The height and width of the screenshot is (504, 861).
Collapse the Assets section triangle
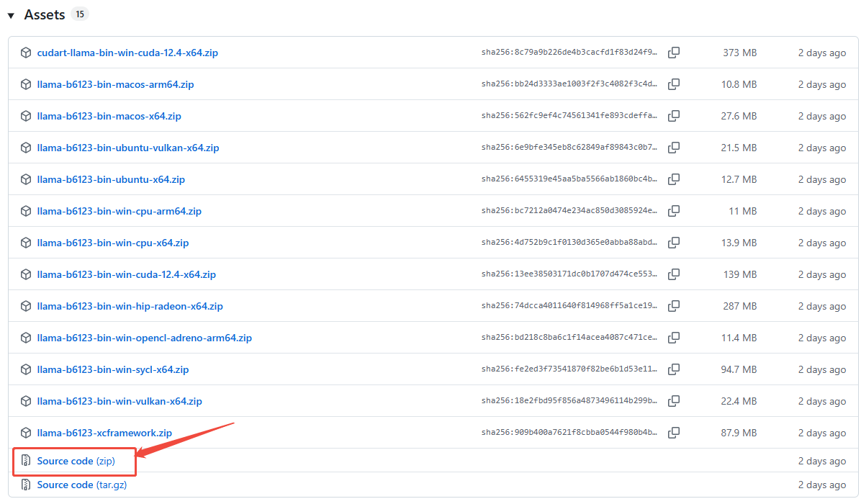(x=11, y=15)
